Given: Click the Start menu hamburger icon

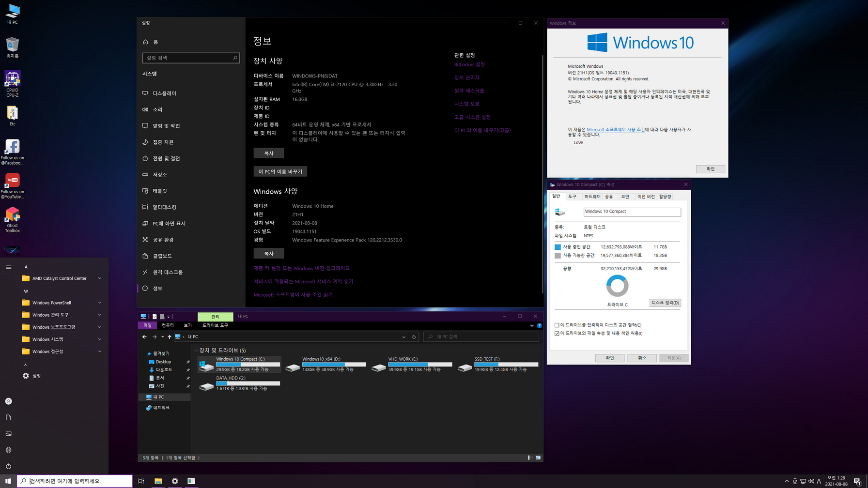Looking at the screenshot, I should pyautogui.click(x=8, y=267).
